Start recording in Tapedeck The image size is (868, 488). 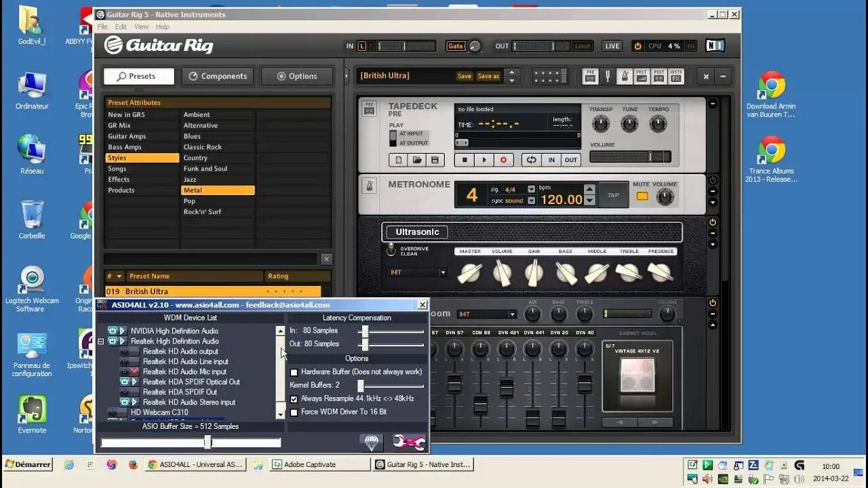(x=503, y=160)
